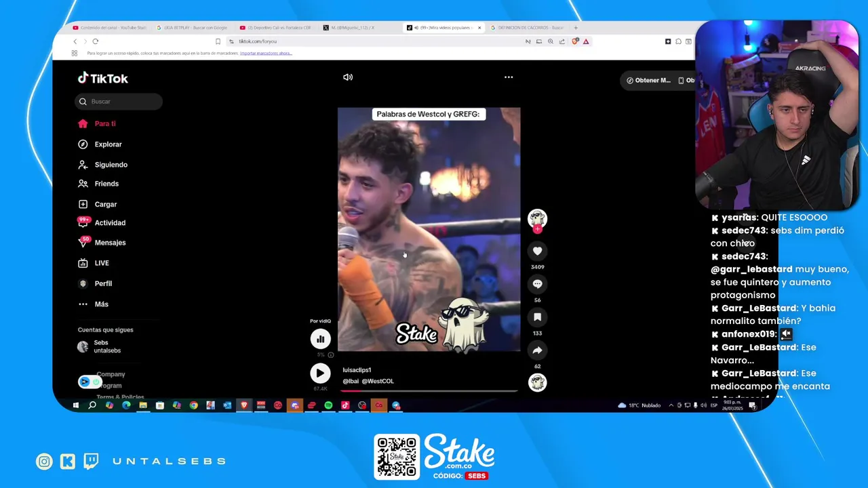This screenshot has width=868, height=488.
Task: Open the Windows notification center icon
Action: pyautogui.click(x=752, y=405)
